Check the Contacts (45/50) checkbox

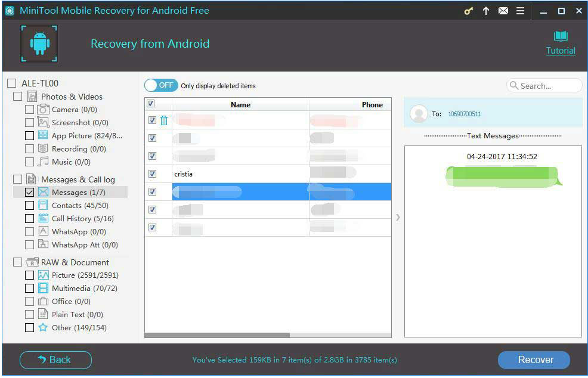coord(30,206)
